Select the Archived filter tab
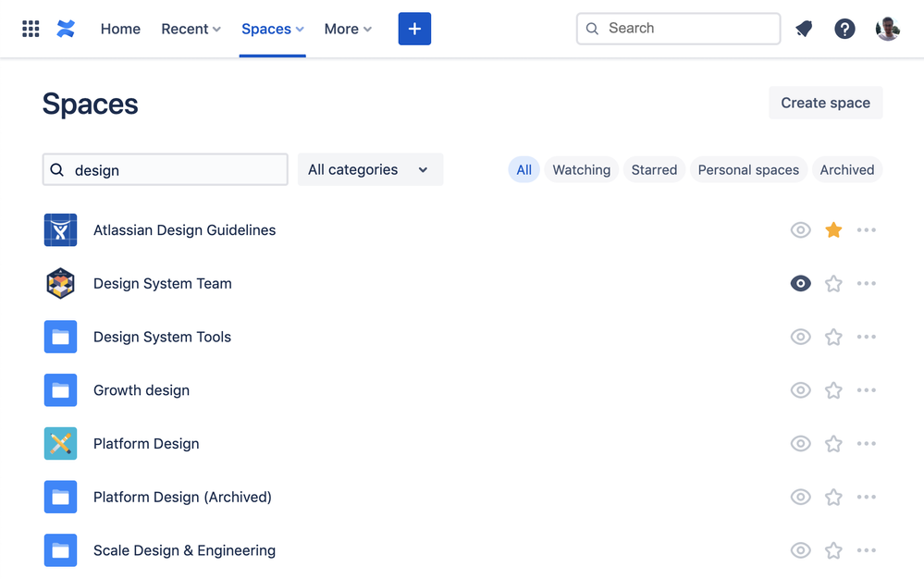Viewport: 924px width, 579px height. tap(846, 169)
